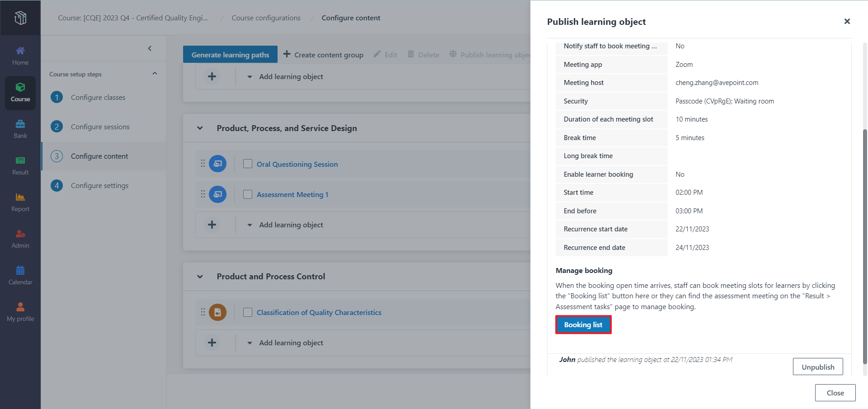Click the panel's vertical scrollbar
This screenshot has width=868, height=409.
tap(864, 244)
